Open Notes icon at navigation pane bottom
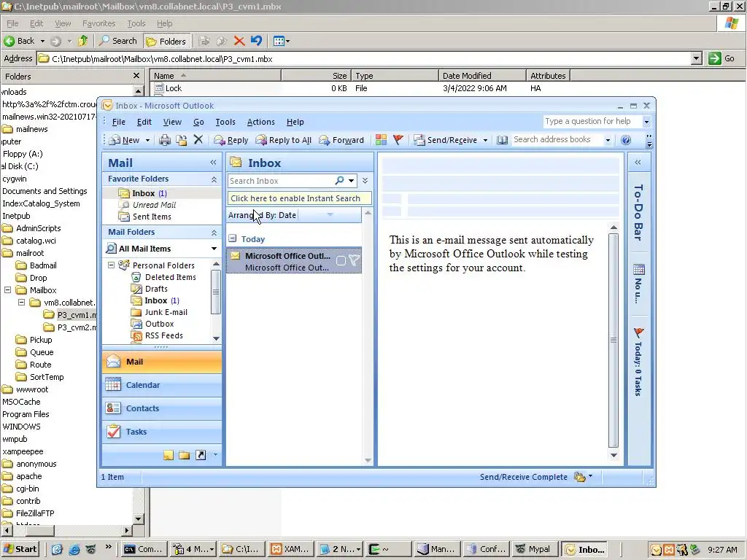 click(169, 455)
